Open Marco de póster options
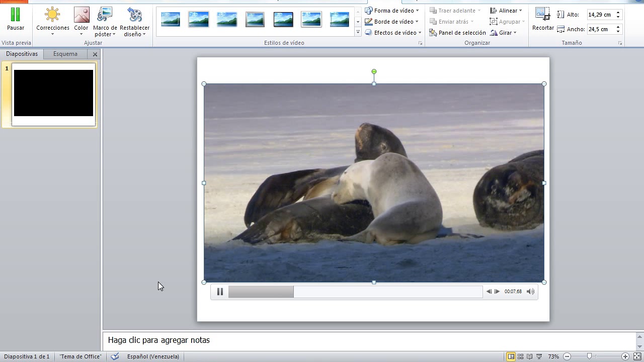644x362 pixels. [x=105, y=21]
